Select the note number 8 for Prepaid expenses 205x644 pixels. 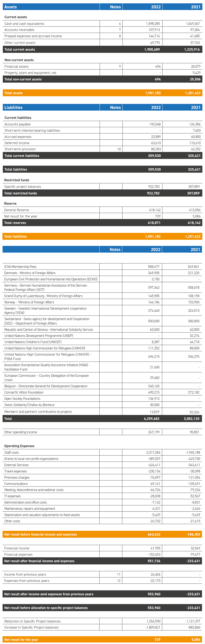pos(120,36)
